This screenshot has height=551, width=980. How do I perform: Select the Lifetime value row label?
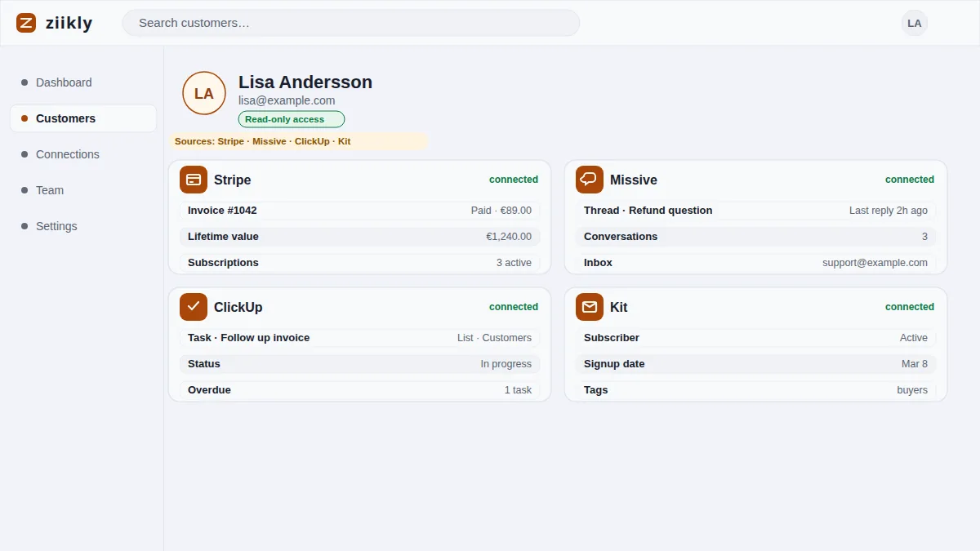(x=223, y=237)
